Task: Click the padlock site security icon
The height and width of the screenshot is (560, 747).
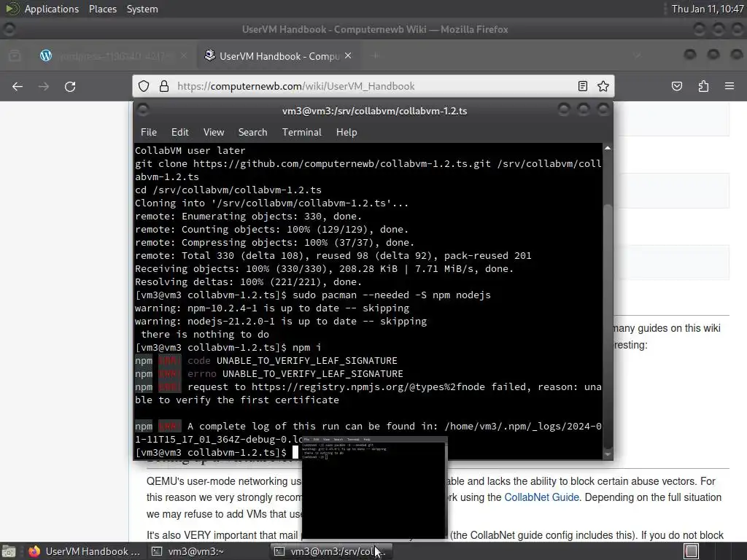Action: click(164, 86)
